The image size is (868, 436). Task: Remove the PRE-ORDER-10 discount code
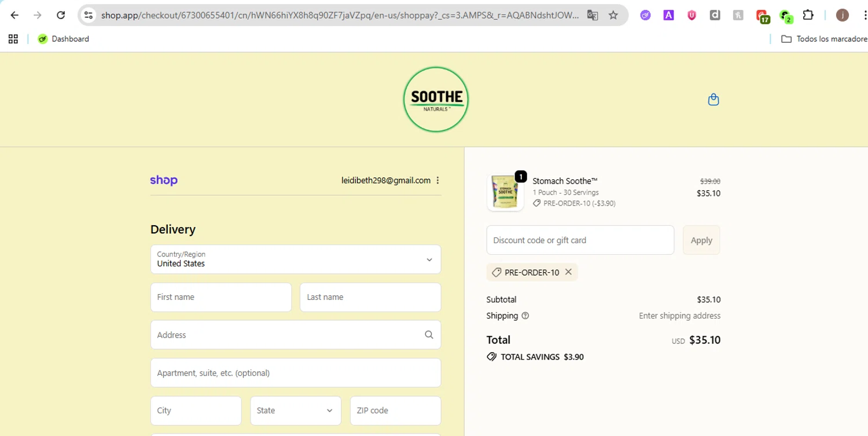[568, 272]
